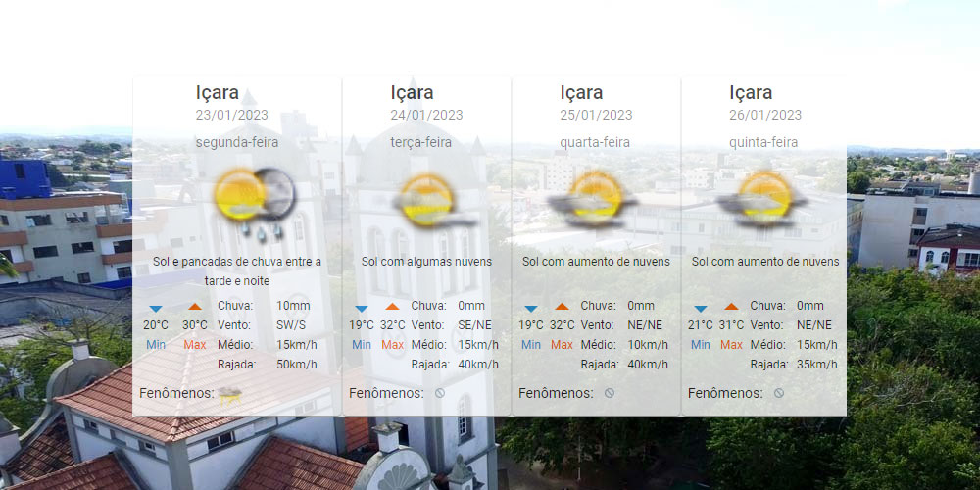This screenshot has width=980, height=490.
Task: Click the empty Fenômenos icon on the terça-feira card
Action: (x=440, y=393)
